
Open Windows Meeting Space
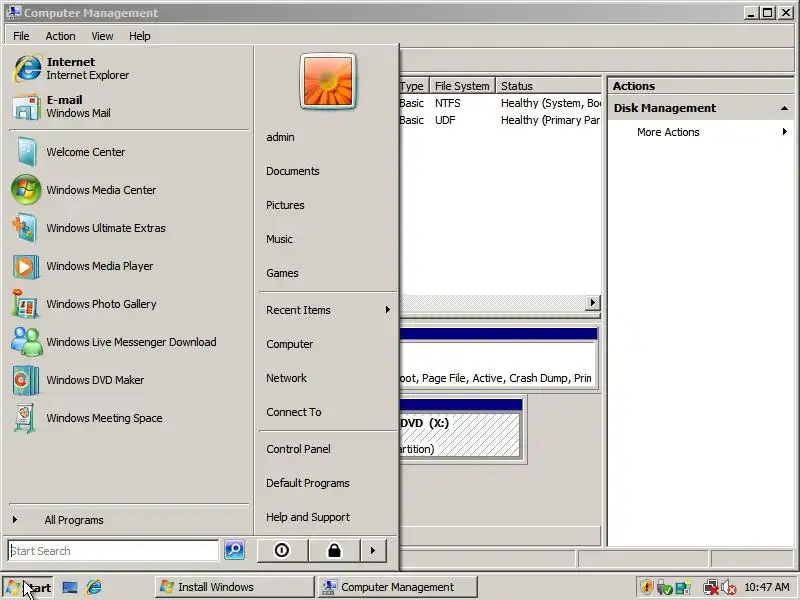pyautogui.click(x=128, y=418)
